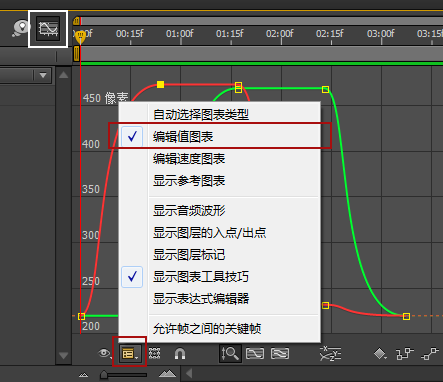Select 显示表达式编辑器 menu item
The image size is (443, 382).
click(x=220, y=299)
